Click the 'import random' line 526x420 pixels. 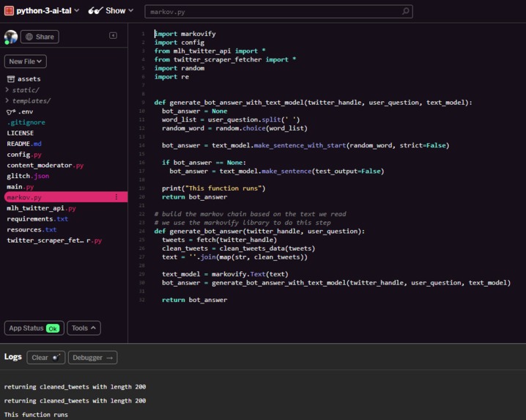click(179, 68)
